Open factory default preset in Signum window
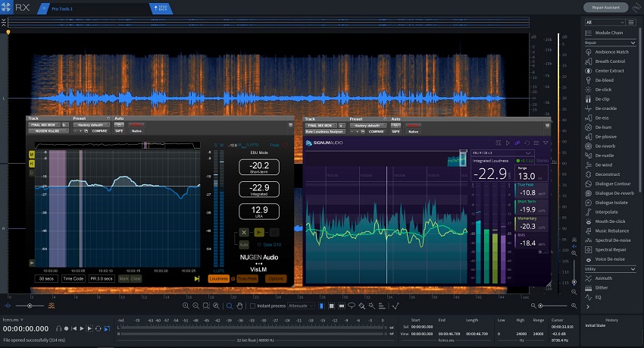Viewport: 644px width, 348px height. tap(367, 126)
